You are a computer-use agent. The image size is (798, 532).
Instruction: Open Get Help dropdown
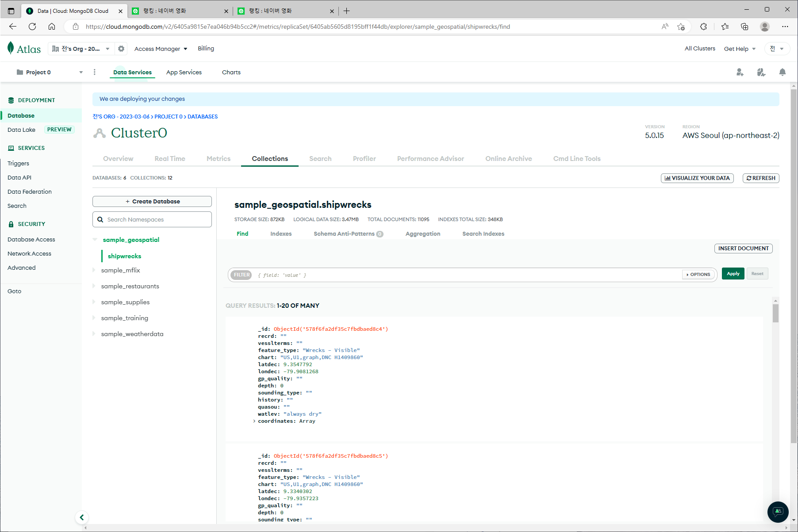pyautogui.click(x=740, y=49)
